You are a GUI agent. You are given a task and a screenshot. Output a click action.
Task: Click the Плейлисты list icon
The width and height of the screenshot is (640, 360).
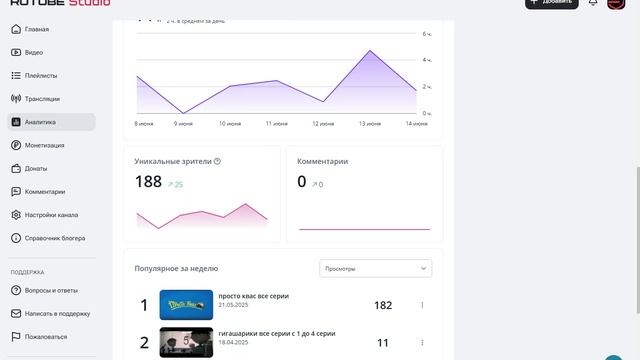[16, 76]
